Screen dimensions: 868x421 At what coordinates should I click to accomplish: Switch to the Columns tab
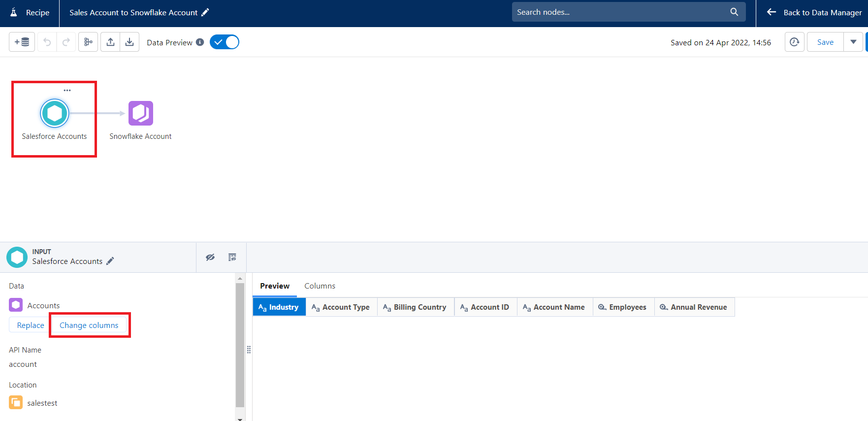320,286
